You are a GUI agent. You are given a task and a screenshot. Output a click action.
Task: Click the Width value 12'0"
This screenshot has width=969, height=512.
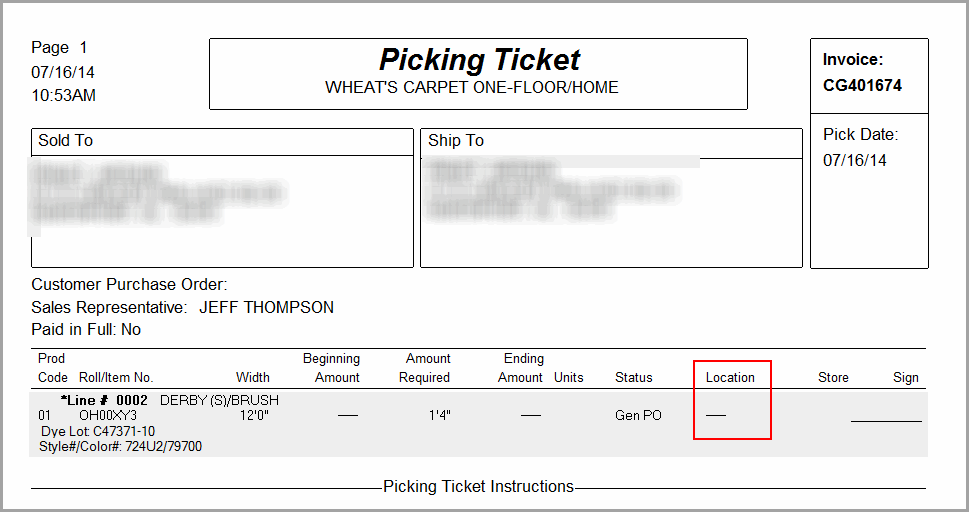(254, 416)
